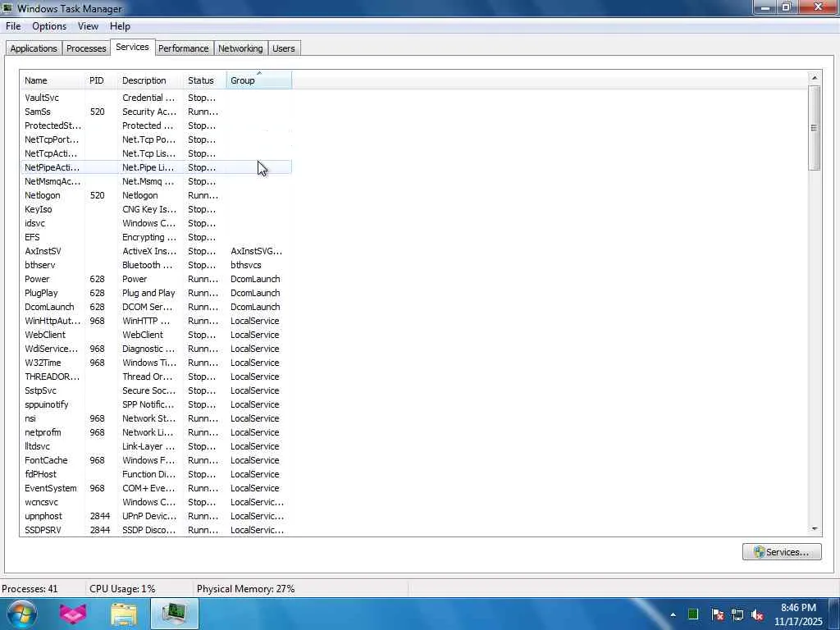Select the sppuinotify service row

point(156,404)
